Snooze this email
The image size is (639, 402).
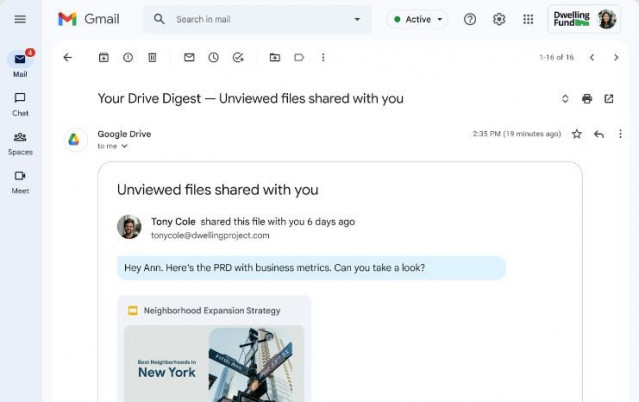point(213,58)
